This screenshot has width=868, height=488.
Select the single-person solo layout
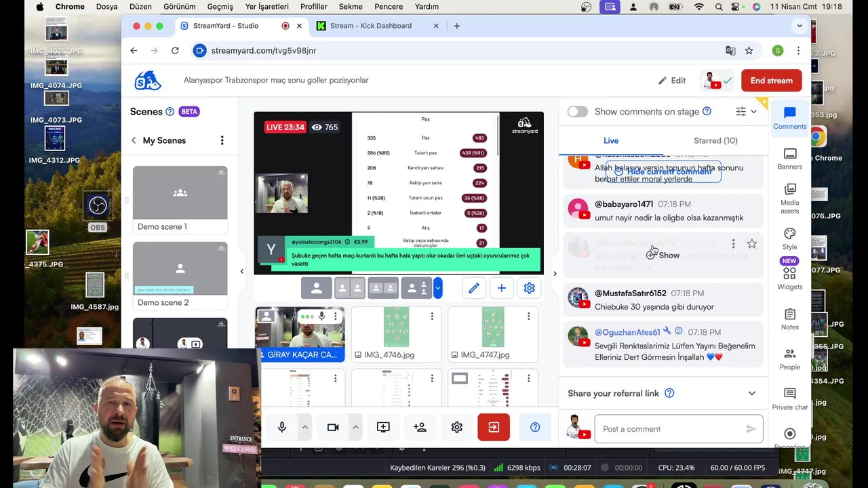point(316,288)
